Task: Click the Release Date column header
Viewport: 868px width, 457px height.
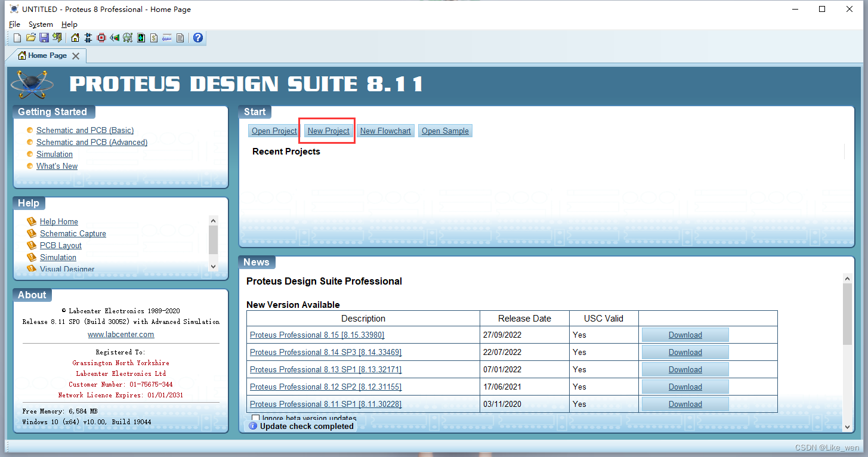Action: click(524, 319)
